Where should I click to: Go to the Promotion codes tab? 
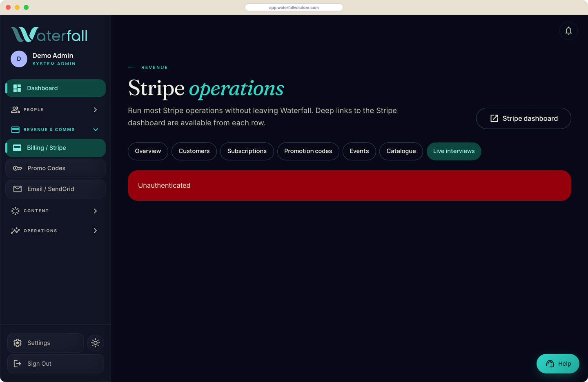click(x=308, y=151)
